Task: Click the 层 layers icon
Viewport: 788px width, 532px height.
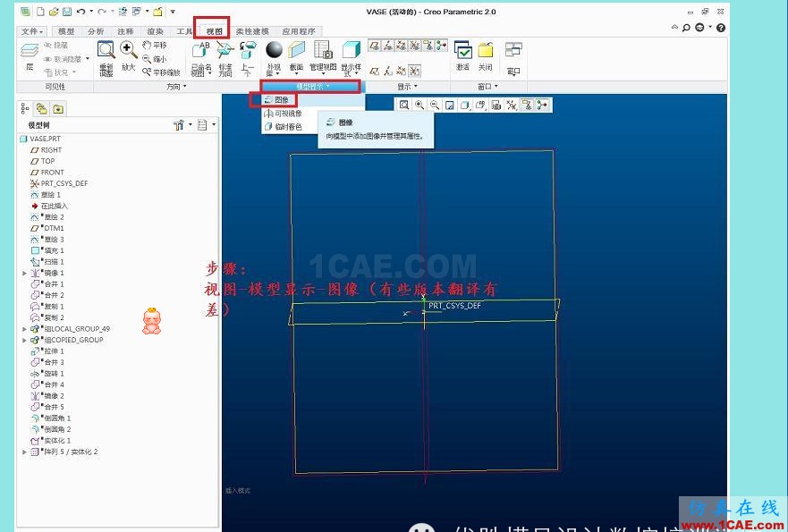Action: 30,56
